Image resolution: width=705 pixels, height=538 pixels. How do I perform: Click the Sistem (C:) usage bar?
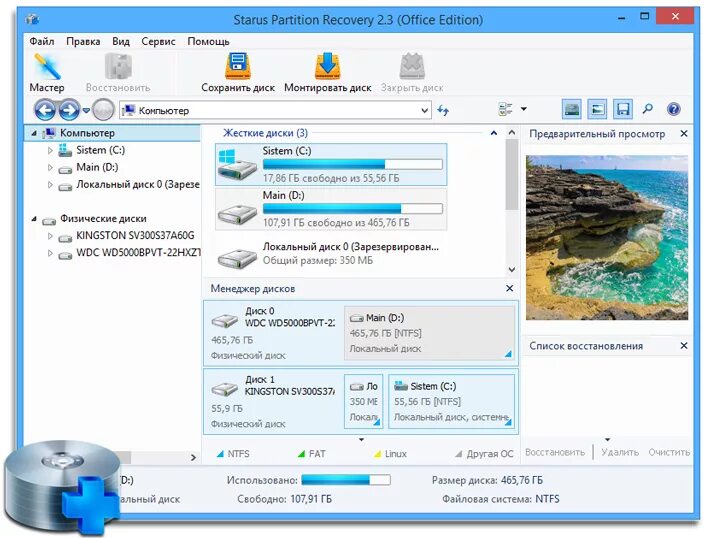(x=352, y=164)
